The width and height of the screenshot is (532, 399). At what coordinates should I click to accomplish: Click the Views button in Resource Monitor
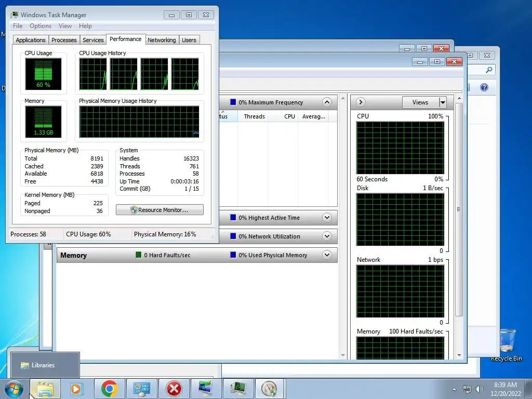420,102
